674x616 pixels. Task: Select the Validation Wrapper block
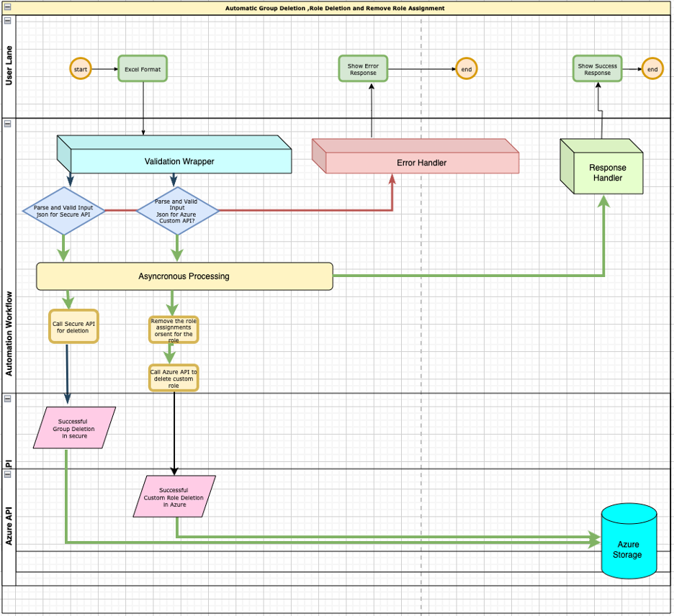click(x=179, y=161)
